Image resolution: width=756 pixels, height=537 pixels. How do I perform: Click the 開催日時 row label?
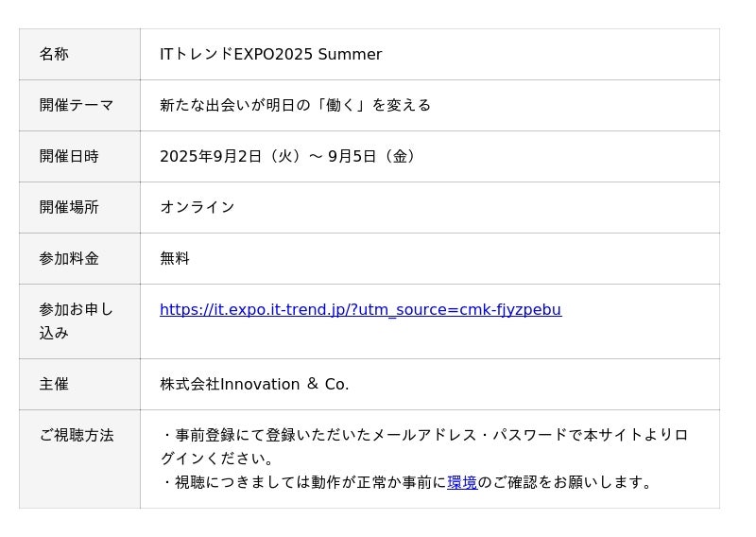[69, 157]
